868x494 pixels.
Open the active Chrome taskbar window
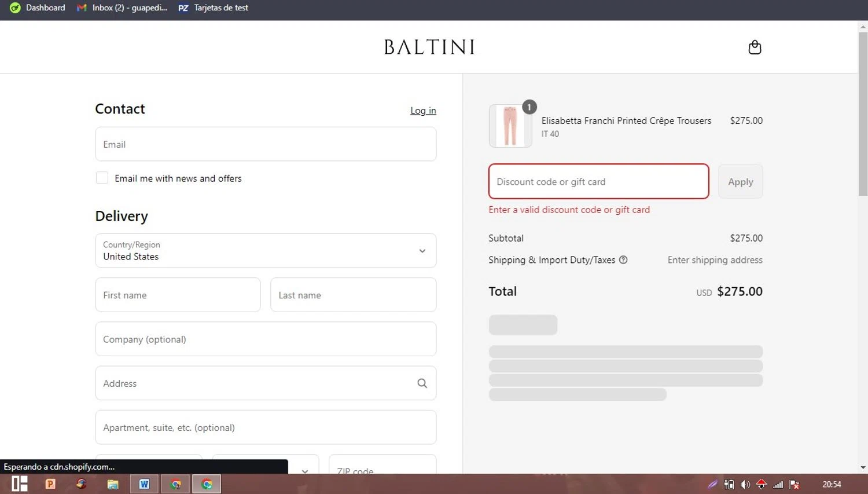coord(207,484)
